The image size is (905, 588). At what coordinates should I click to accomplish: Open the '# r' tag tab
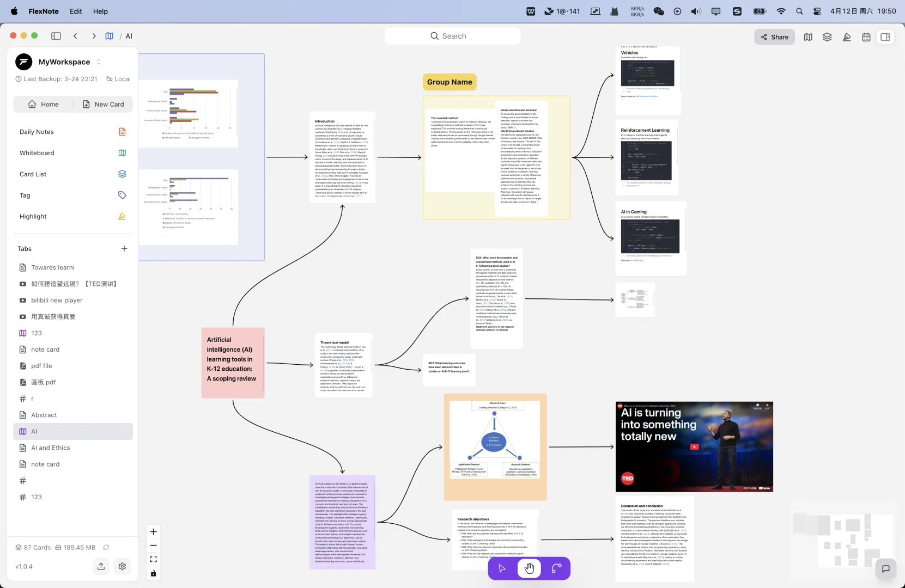click(73, 399)
